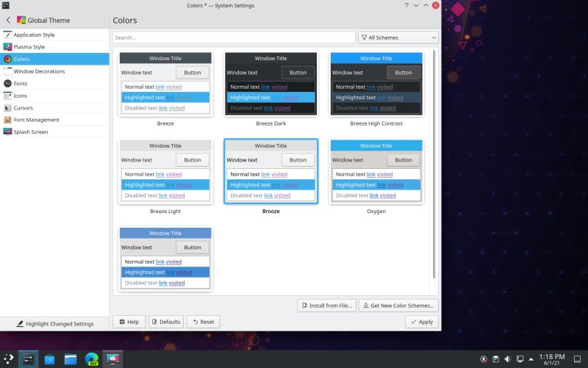The height and width of the screenshot is (368, 588).
Task: Click the Splash Screen icon
Action: (7, 132)
